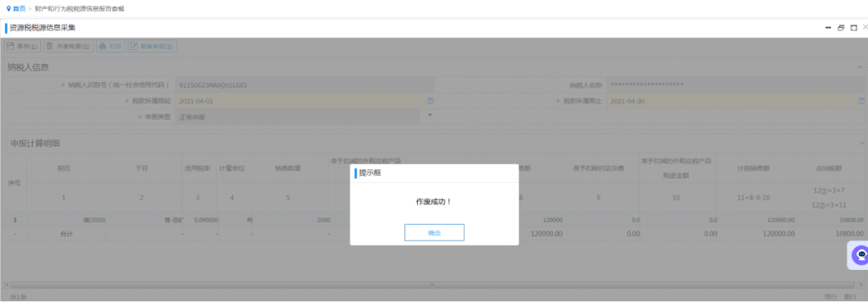Expand the 申报类型 dropdown arrow
This screenshot has width=868, height=302.
[x=430, y=115]
